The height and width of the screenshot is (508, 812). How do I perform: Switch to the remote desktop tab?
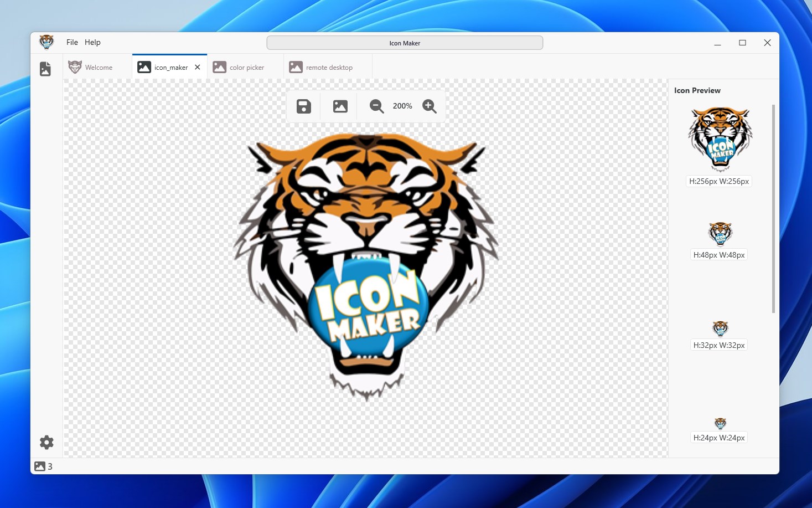click(329, 66)
